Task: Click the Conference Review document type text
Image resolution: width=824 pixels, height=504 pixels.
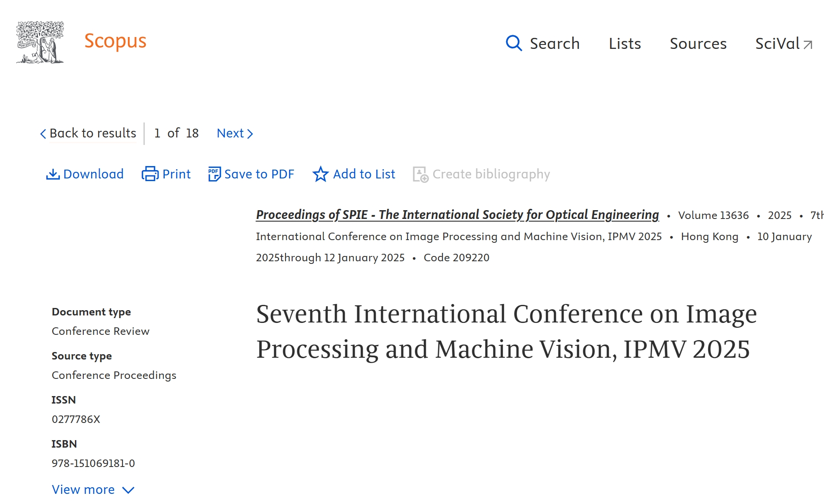Action: tap(100, 331)
